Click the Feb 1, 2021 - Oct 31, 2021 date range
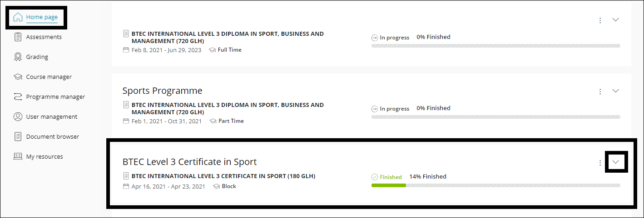Viewport: 644px width, 218px height. [x=167, y=121]
